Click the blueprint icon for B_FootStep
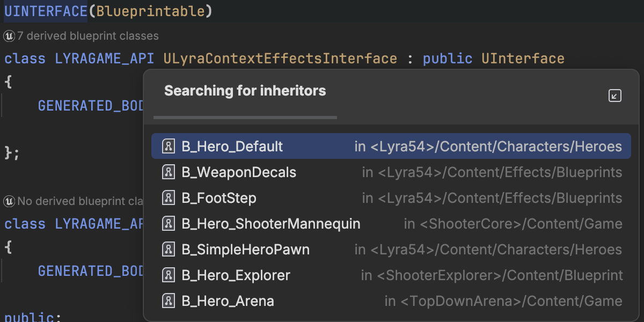Viewport: 644px width, 322px height. click(168, 197)
